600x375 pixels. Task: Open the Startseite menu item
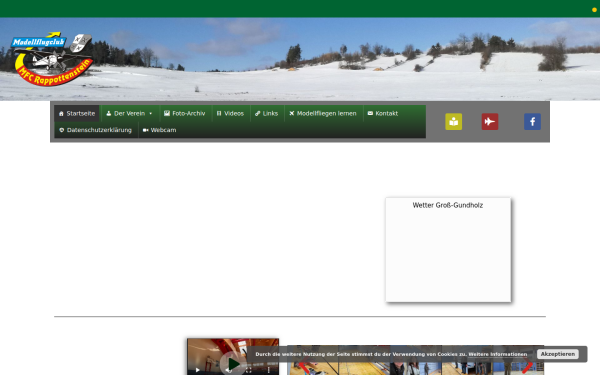pos(77,113)
